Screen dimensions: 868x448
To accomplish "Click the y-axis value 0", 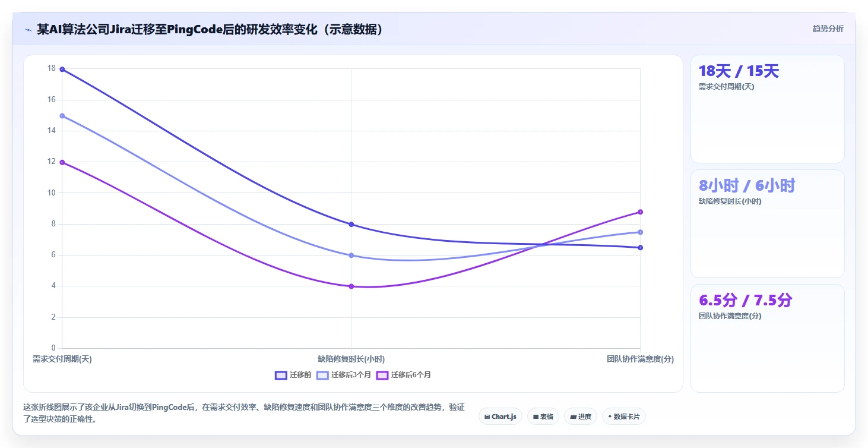I will pyautogui.click(x=53, y=348).
